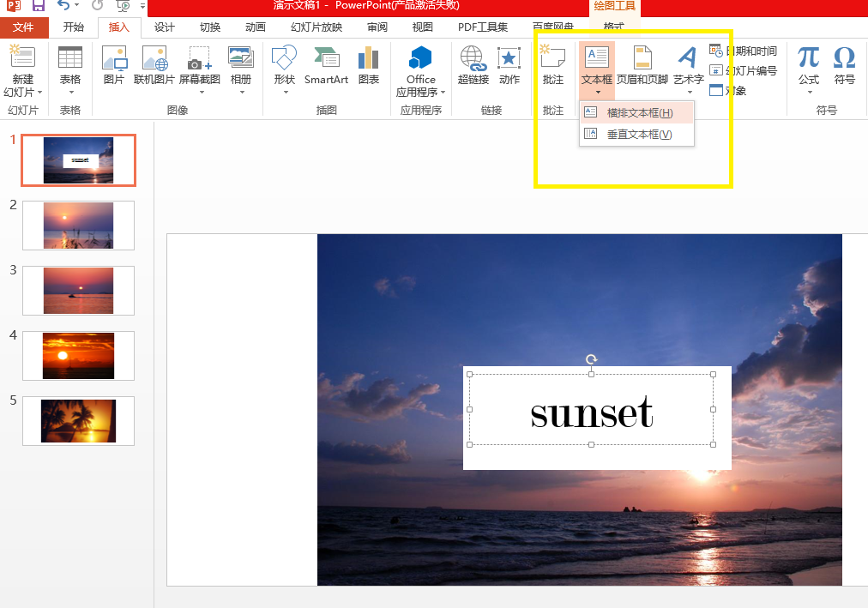
Task: Expand the 表格 dropdown arrow
Action: 71,93
